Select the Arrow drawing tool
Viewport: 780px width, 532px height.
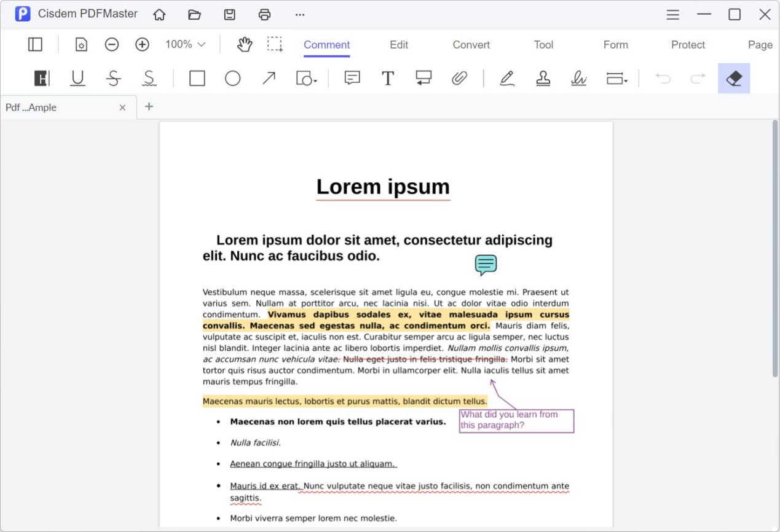(x=269, y=78)
